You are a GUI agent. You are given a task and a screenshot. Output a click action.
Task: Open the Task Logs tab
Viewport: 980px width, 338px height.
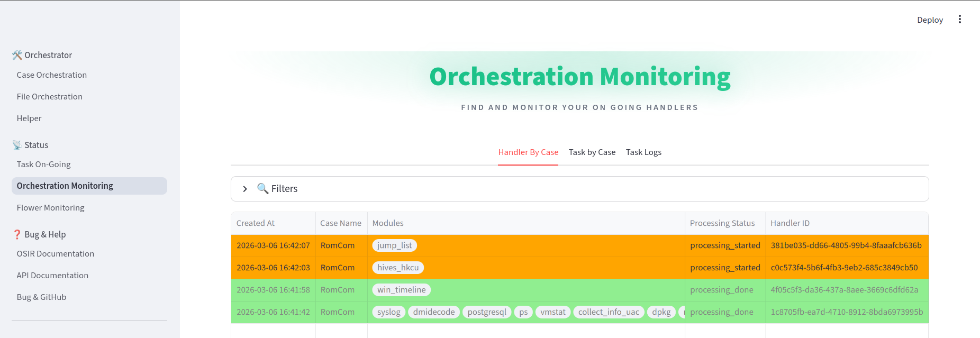point(643,152)
